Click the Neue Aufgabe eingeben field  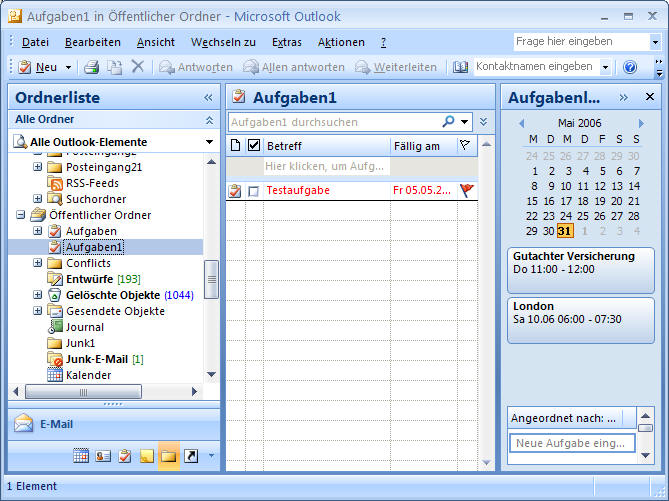(x=572, y=443)
